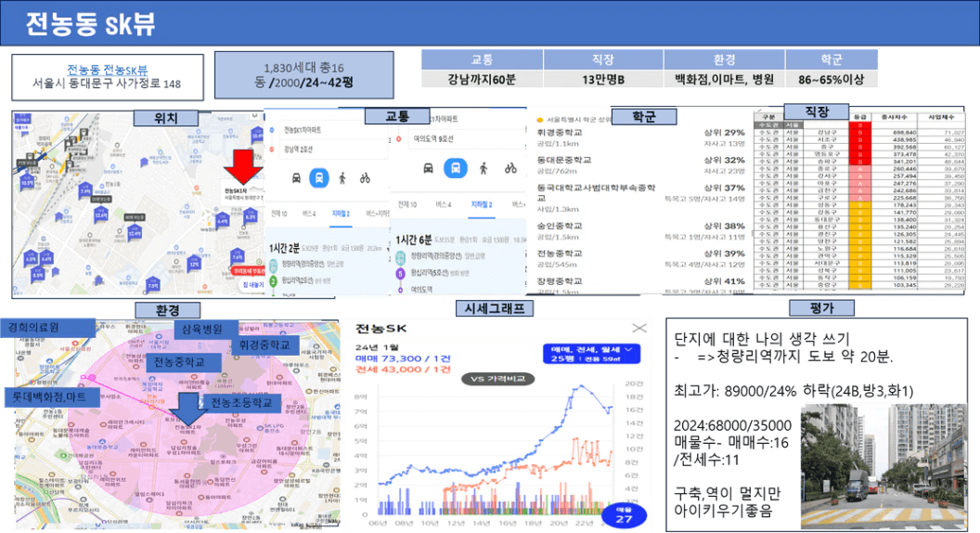Click the 휘경중학교 row in school list
Screen dimensions: 980x533
pyautogui.click(x=640, y=137)
